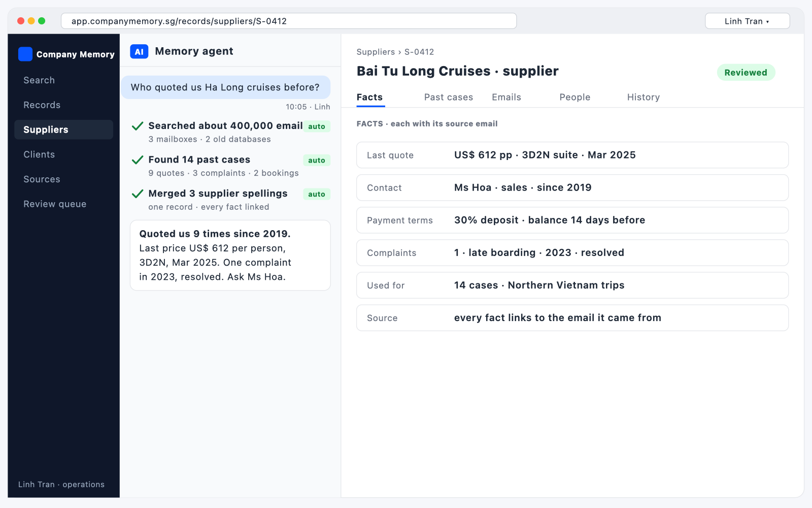Open the Contact fact row for Ms Hoa
The height and width of the screenshot is (508, 812).
[572, 187]
